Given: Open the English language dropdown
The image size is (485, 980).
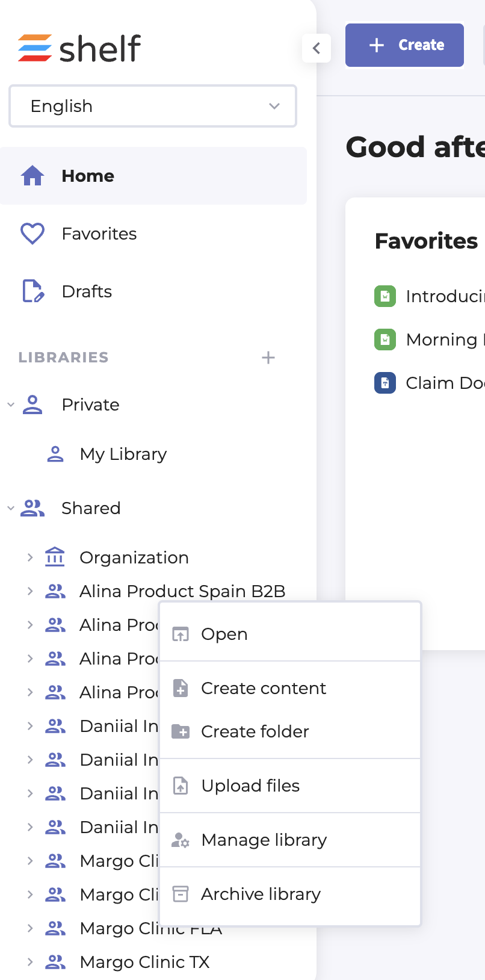Looking at the screenshot, I should [153, 106].
